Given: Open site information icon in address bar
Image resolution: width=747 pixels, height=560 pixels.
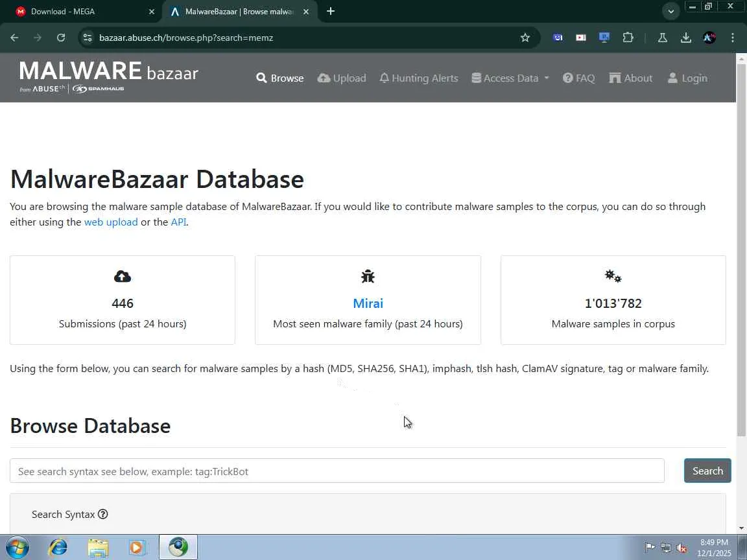Looking at the screenshot, I should 87,38.
